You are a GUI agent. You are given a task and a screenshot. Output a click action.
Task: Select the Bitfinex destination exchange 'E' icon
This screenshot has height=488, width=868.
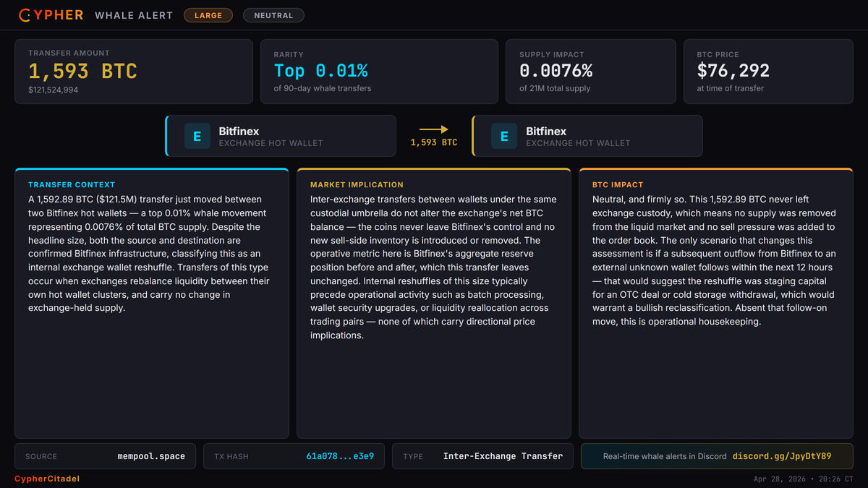pos(503,136)
